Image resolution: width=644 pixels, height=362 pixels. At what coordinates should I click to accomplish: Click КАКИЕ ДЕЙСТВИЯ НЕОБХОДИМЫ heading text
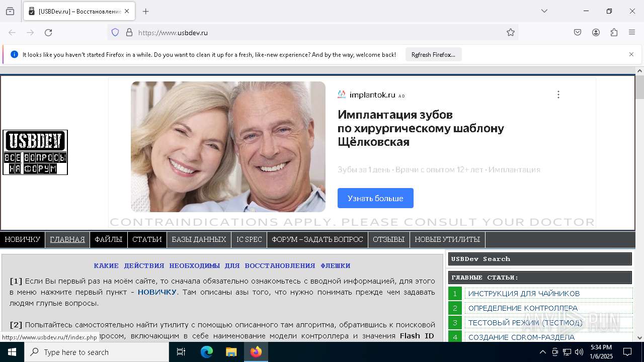point(222,265)
